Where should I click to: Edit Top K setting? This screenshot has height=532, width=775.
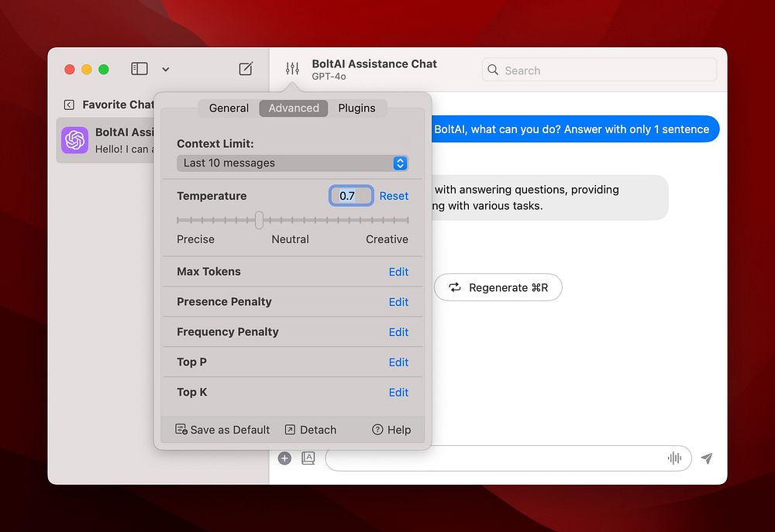coord(398,393)
